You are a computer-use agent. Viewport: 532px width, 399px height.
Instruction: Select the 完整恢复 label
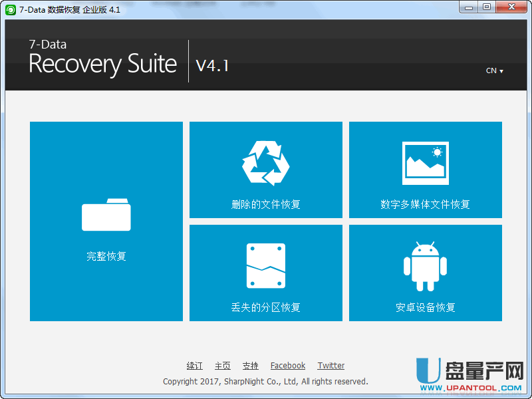pyautogui.click(x=106, y=256)
